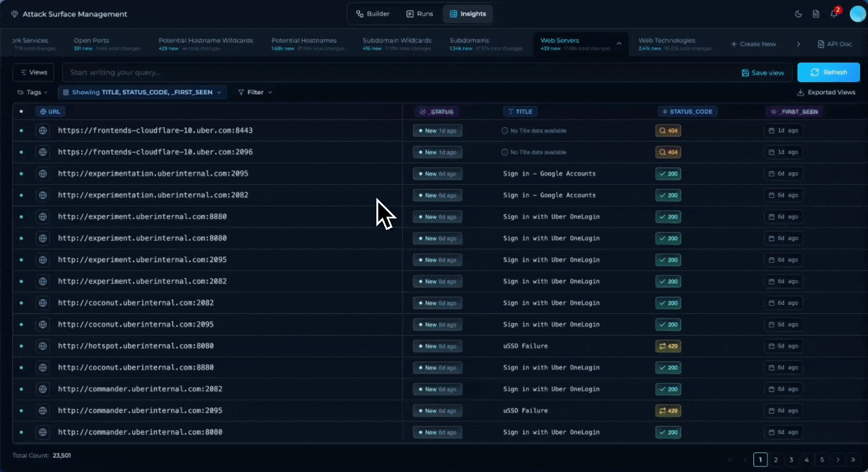Click globe icon for coconut.uberinternal.com:2095
This screenshot has width=868, height=472.
(43, 324)
